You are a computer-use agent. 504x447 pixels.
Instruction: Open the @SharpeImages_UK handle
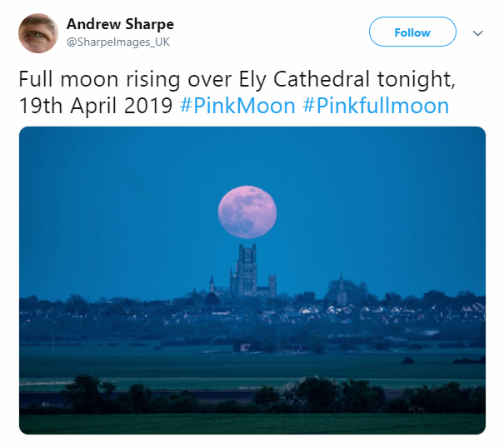[118, 42]
